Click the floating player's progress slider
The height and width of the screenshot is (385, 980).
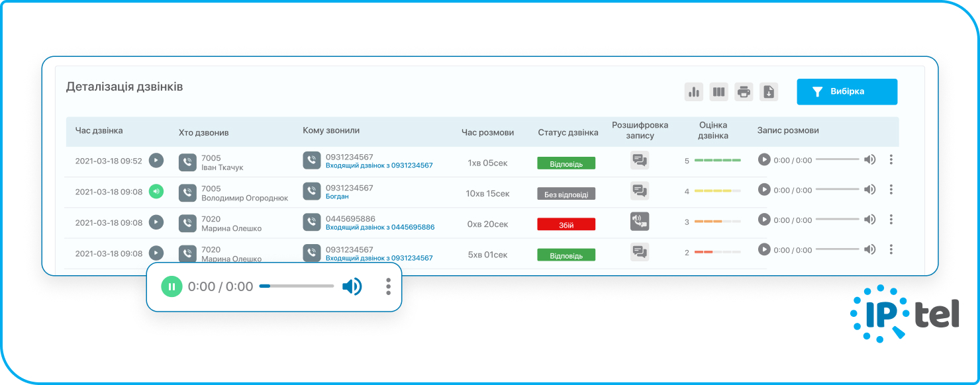click(x=297, y=286)
